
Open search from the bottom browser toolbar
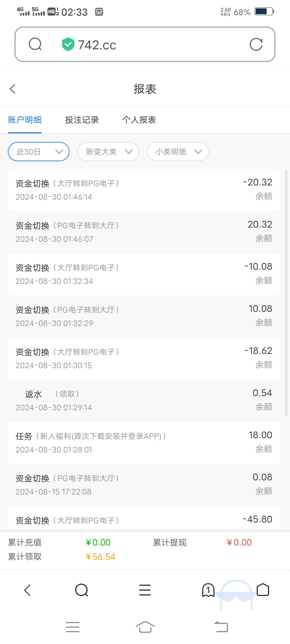82,590
